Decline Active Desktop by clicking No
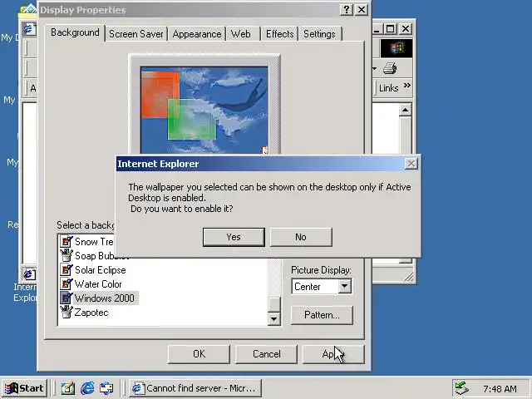 point(301,237)
